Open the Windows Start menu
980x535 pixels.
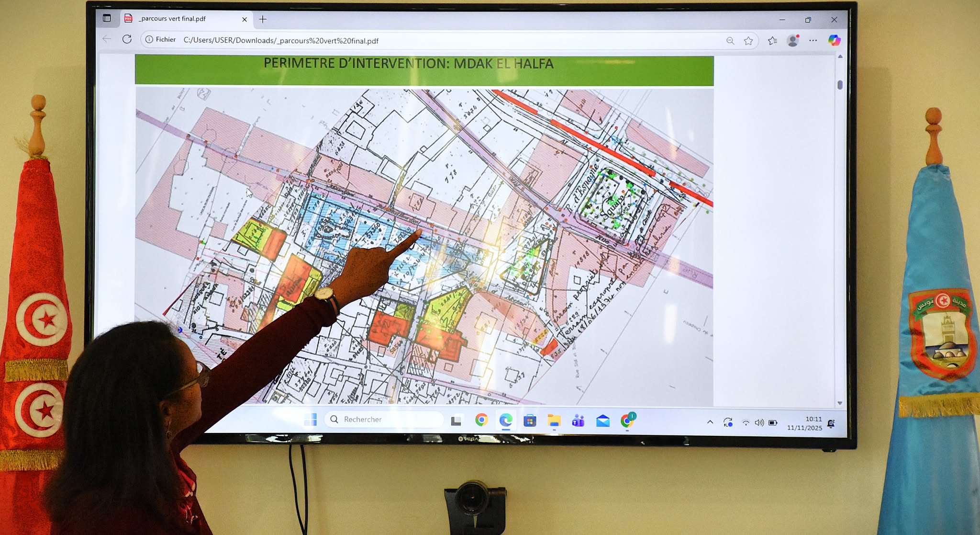click(x=311, y=420)
